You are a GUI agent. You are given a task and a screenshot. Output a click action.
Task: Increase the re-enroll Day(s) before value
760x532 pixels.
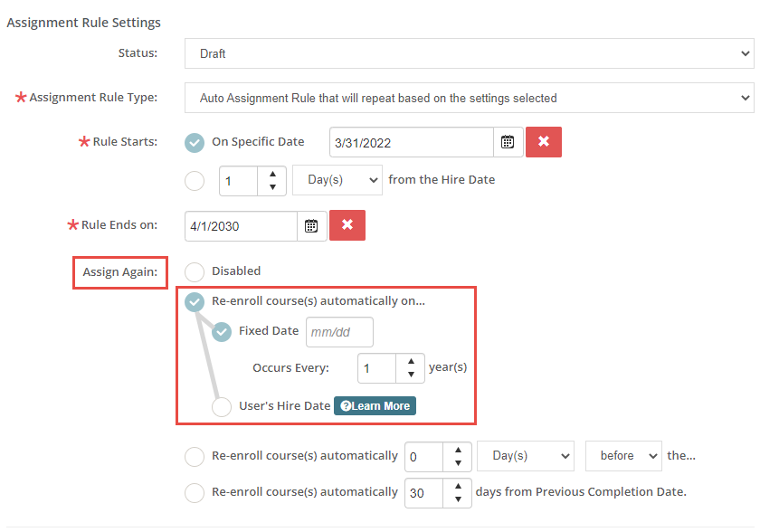[x=458, y=450]
